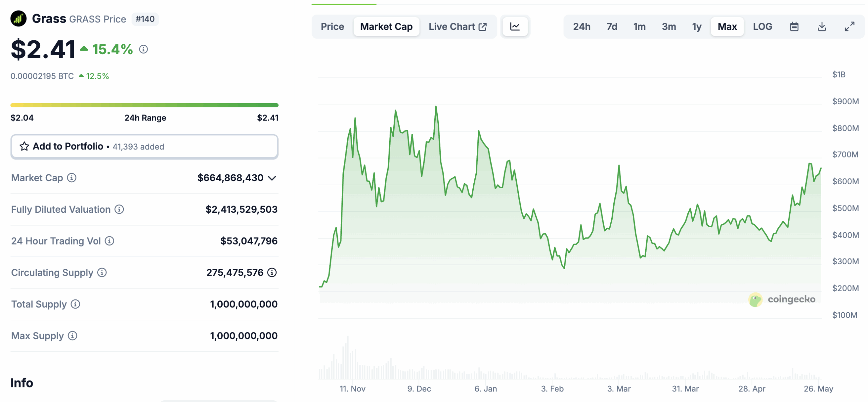Open the chart type selector icon
The height and width of the screenshot is (402, 868).
click(x=515, y=26)
